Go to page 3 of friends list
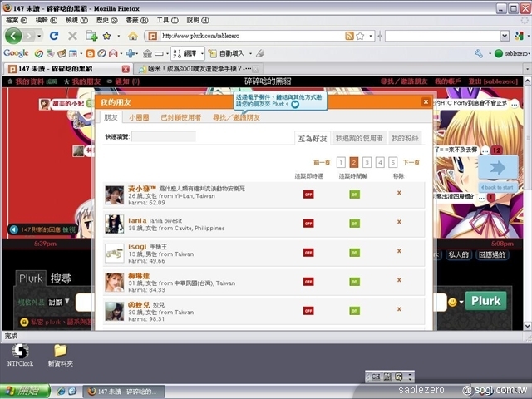532x399 pixels. (367, 163)
